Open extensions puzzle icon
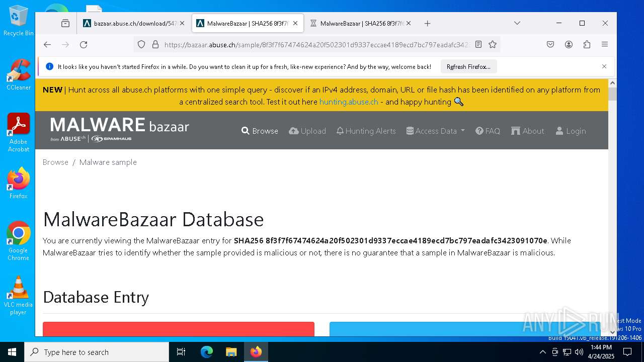644x362 pixels. coord(587,44)
